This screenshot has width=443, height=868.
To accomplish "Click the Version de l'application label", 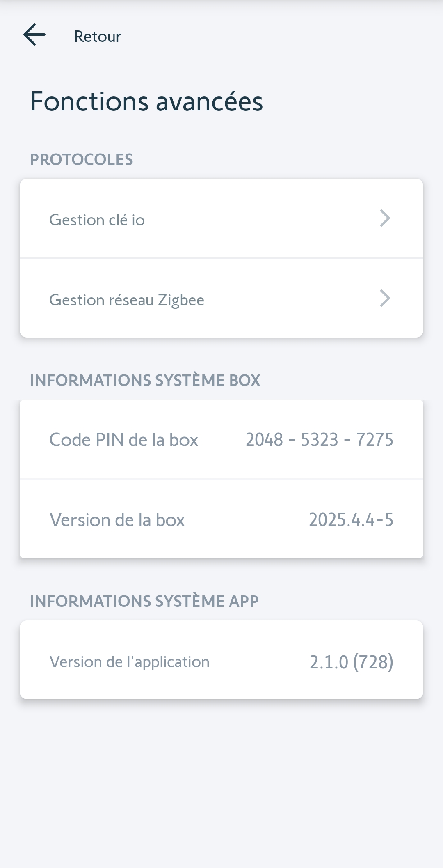I will click(x=129, y=662).
